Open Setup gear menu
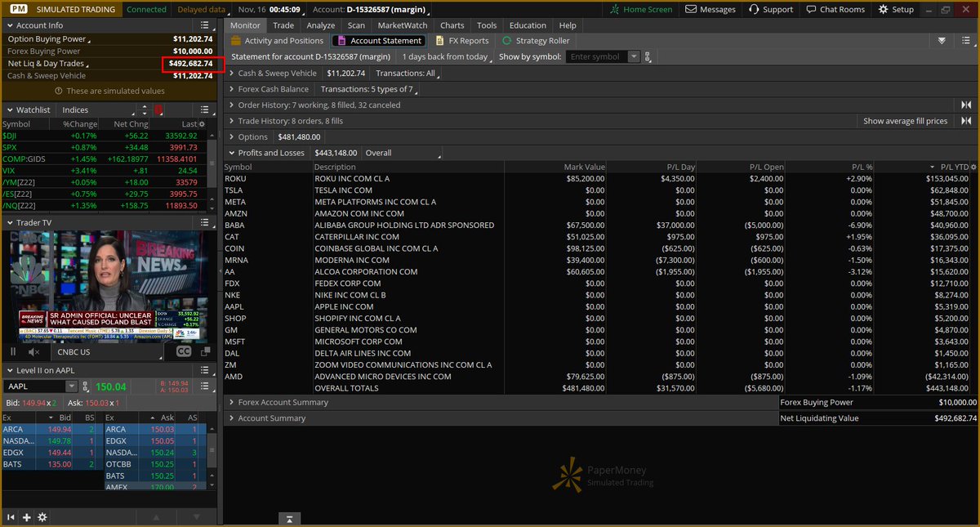This screenshot has width=980, height=527. click(895, 10)
